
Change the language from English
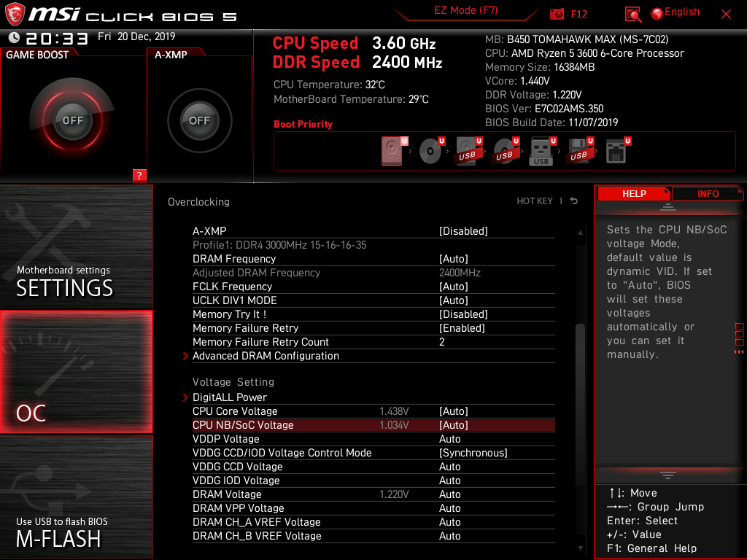[x=682, y=12]
